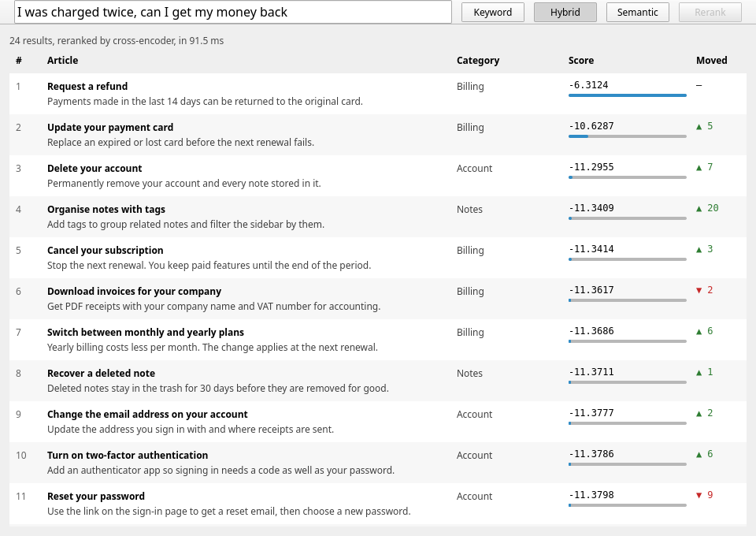756x536 pixels.
Task: Click the score bar for -6.3124
Action: point(628,95)
